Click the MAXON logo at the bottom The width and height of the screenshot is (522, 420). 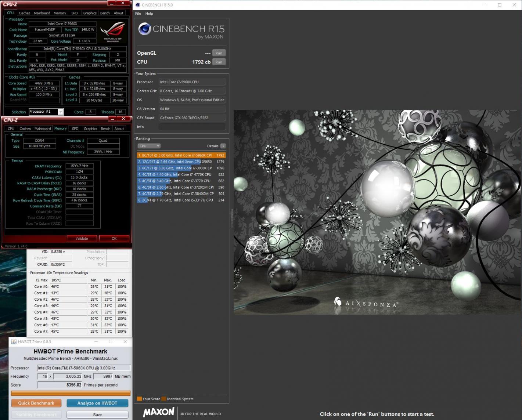(x=159, y=412)
